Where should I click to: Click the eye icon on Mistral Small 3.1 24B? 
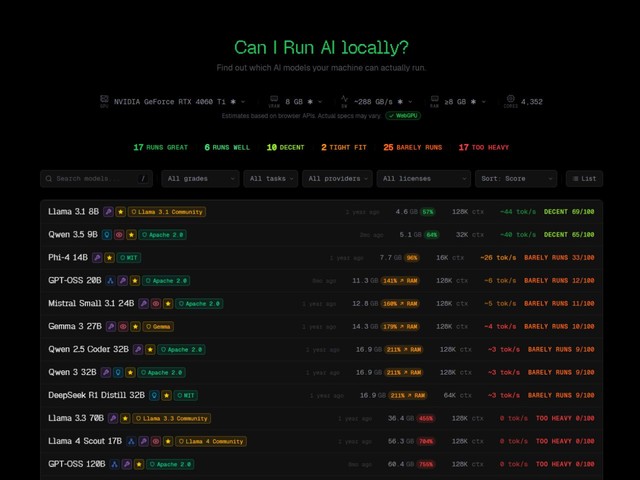pos(156,304)
